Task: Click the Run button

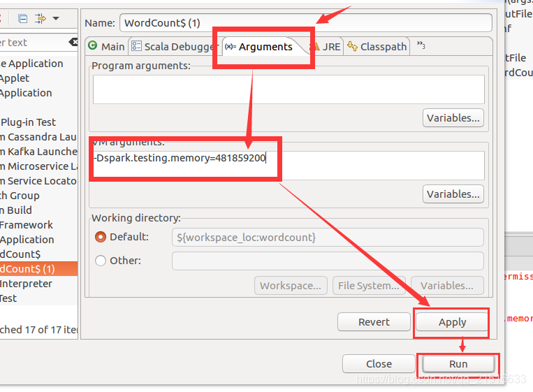Action: click(x=458, y=364)
